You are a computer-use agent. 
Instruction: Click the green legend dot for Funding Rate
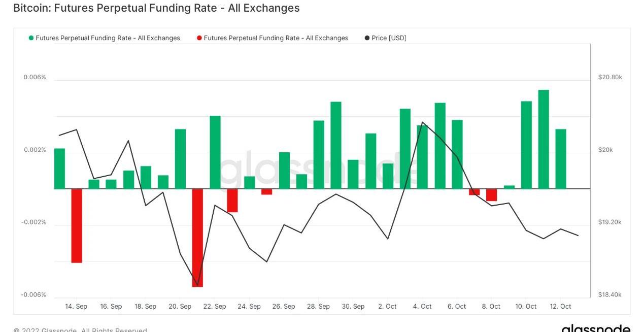(31, 38)
